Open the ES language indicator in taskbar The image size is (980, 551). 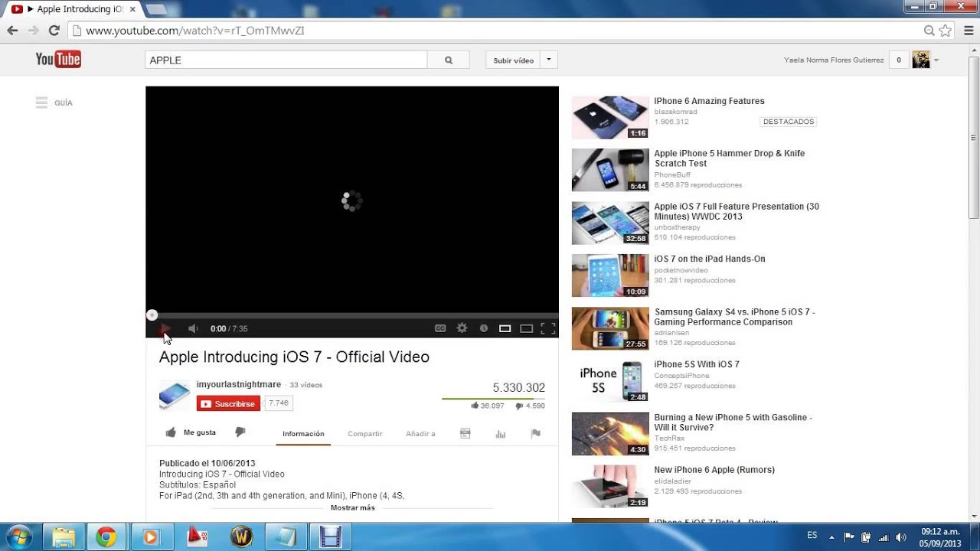tap(812, 536)
